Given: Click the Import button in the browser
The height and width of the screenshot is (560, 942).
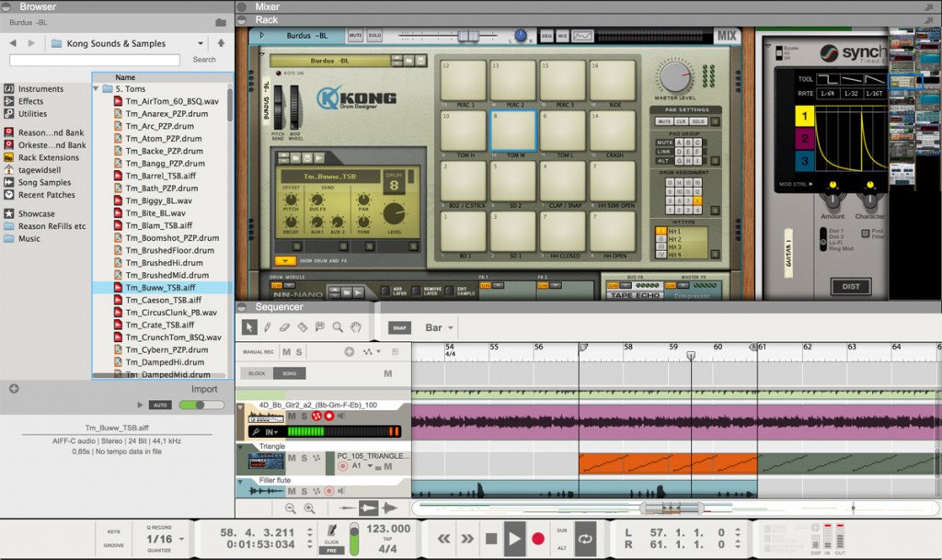Looking at the screenshot, I should click(x=204, y=388).
